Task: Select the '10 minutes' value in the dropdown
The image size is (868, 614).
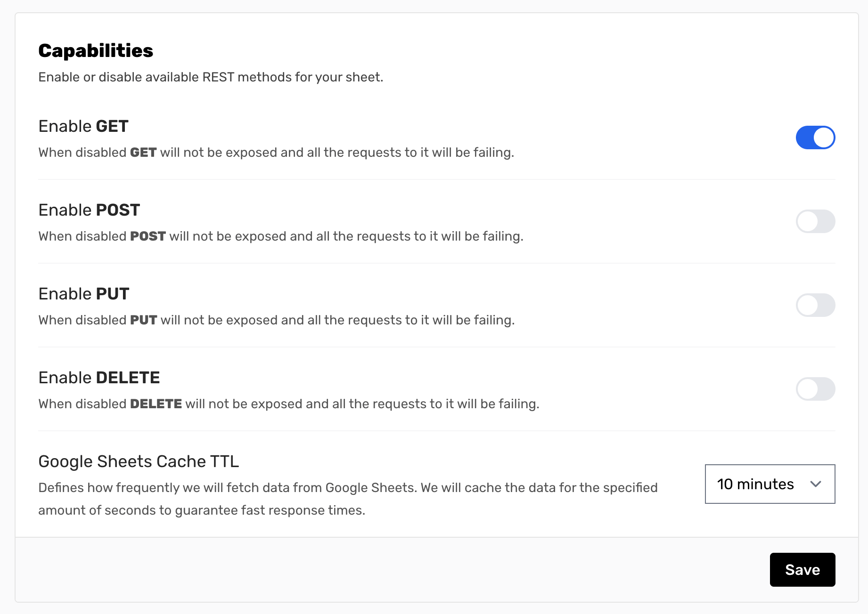Action: tap(755, 484)
